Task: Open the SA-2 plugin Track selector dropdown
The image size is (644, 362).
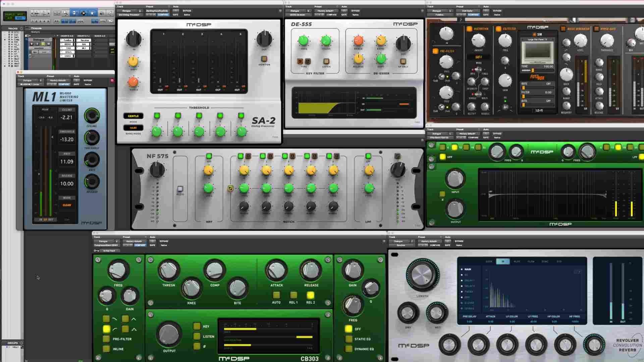Action: pos(129,11)
